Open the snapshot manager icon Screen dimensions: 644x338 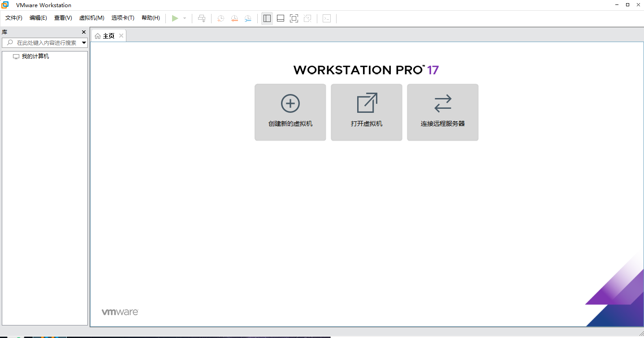pyautogui.click(x=248, y=18)
